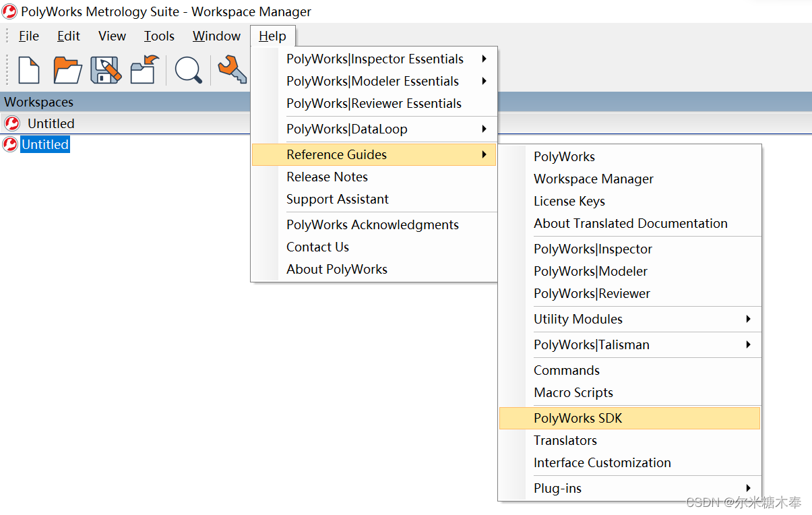Open PolyWorks|Reviewer reference guide
This screenshot has height=515, width=812.
pyautogui.click(x=629, y=294)
